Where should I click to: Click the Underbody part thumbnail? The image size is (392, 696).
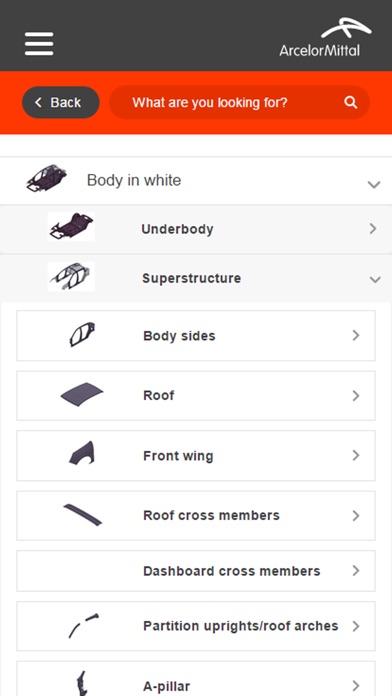[71, 227]
